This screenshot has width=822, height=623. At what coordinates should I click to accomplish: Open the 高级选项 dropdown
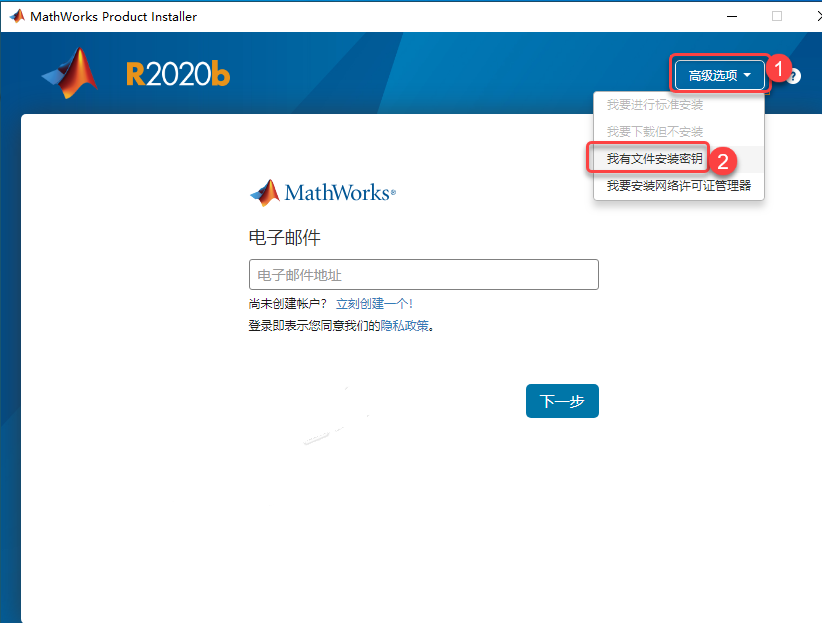pyautogui.click(x=719, y=76)
